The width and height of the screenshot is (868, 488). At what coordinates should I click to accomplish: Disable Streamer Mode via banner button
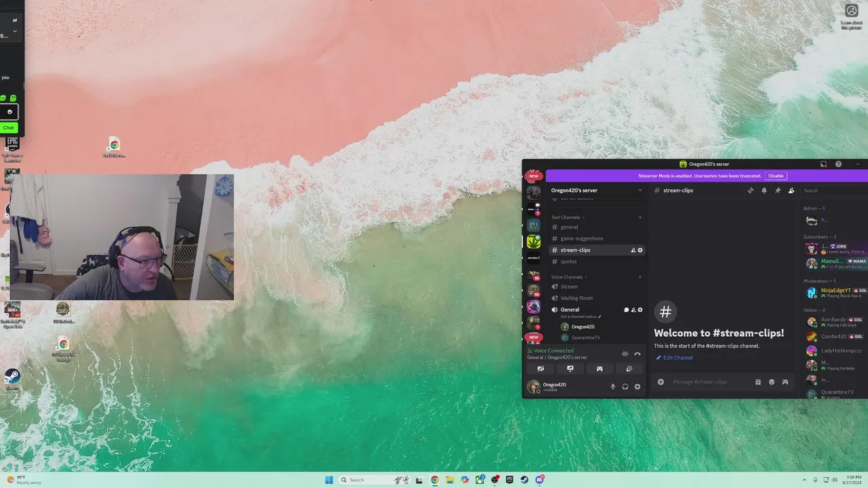click(x=776, y=176)
